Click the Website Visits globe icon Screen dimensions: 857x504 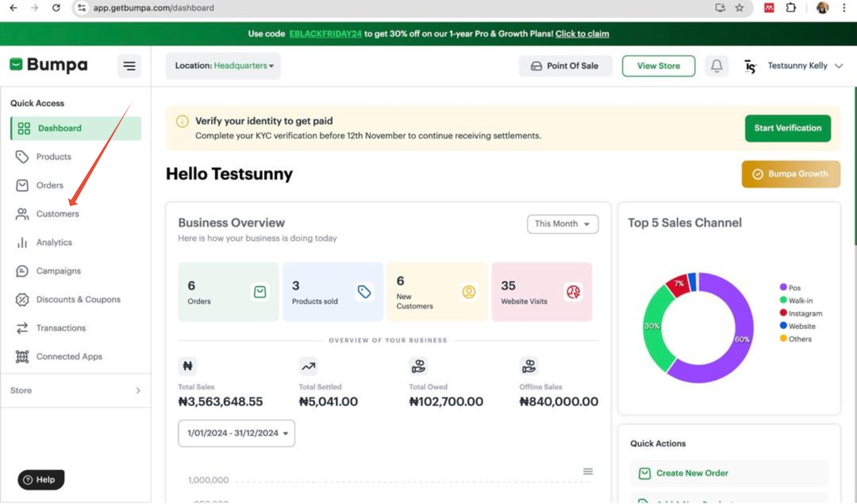(573, 292)
